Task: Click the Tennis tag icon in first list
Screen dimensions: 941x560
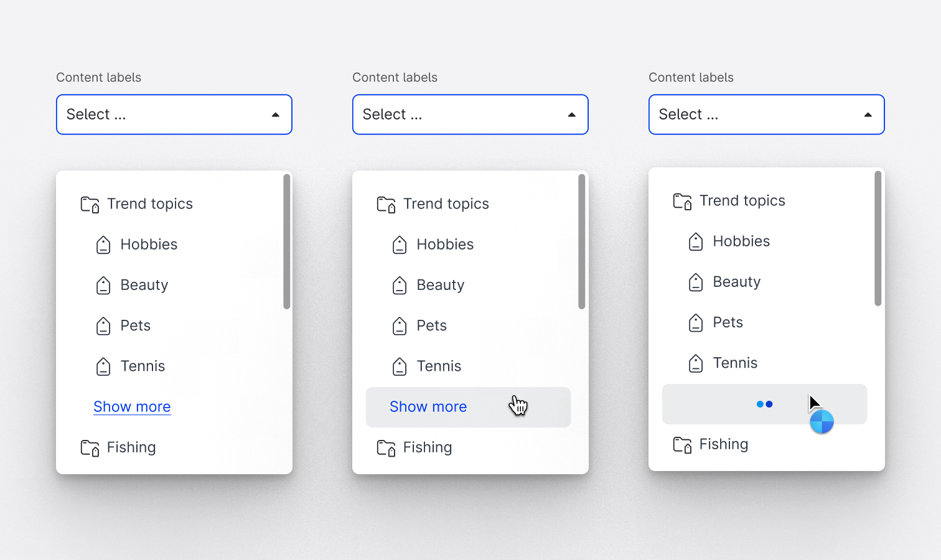Action: pos(103,366)
